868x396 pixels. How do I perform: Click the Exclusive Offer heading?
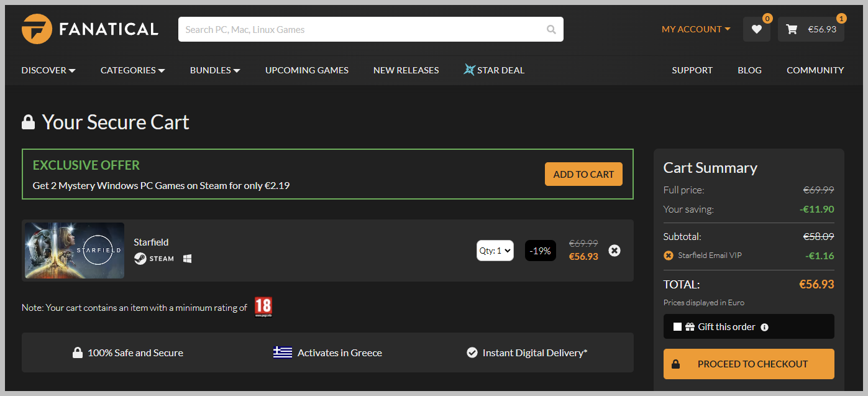point(86,165)
